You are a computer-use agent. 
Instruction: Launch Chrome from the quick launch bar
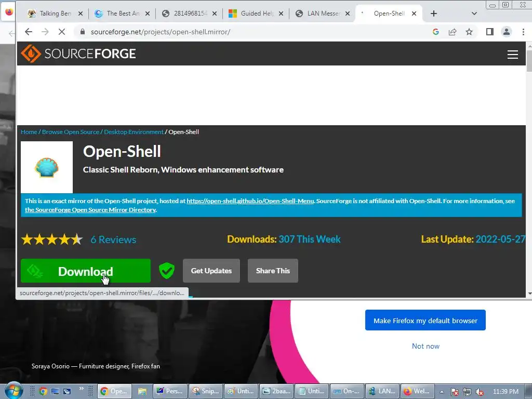point(43,392)
